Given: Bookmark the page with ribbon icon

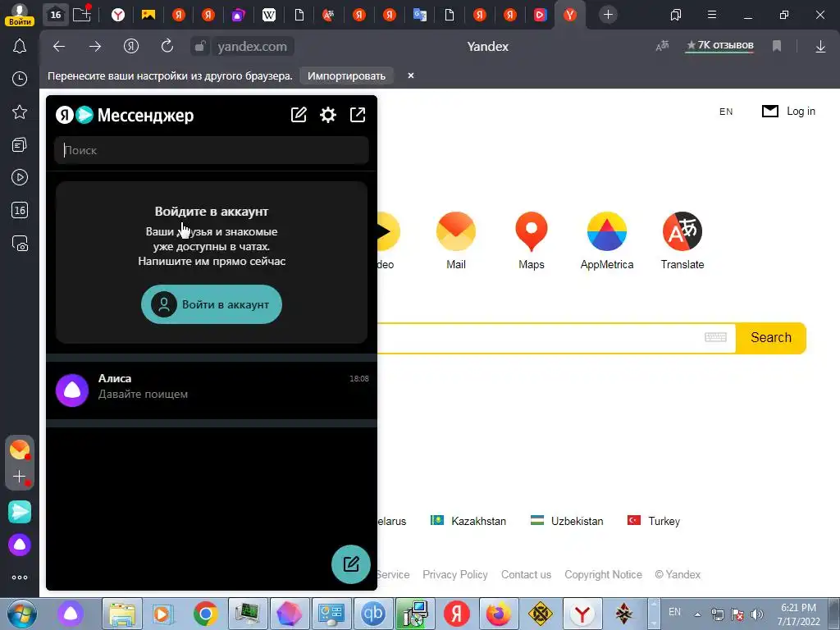Looking at the screenshot, I should [x=777, y=47].
